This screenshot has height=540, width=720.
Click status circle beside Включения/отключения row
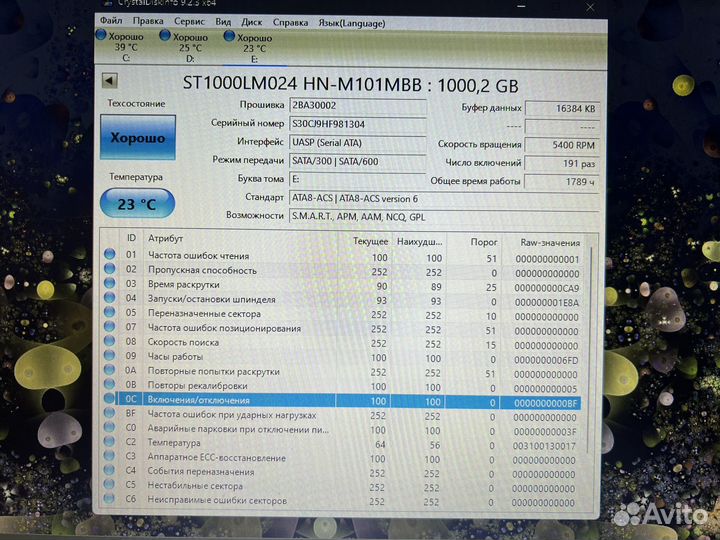click(110, 400)
